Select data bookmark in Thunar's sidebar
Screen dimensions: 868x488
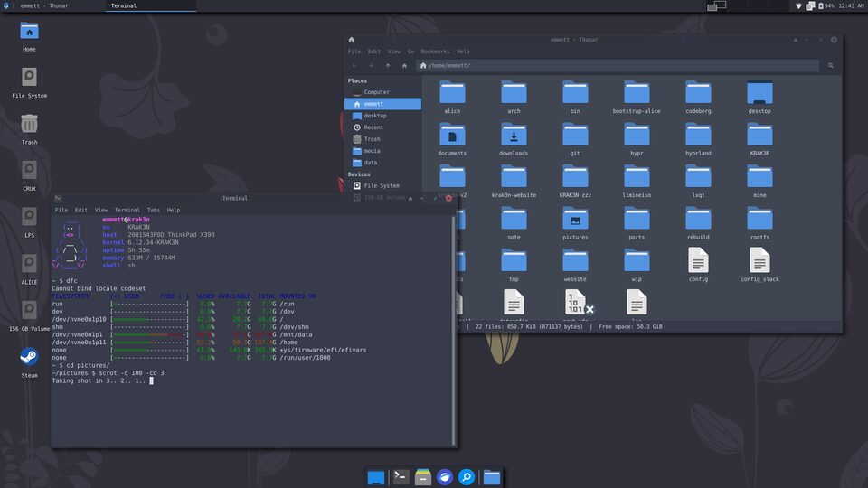[x=382, y=163]
